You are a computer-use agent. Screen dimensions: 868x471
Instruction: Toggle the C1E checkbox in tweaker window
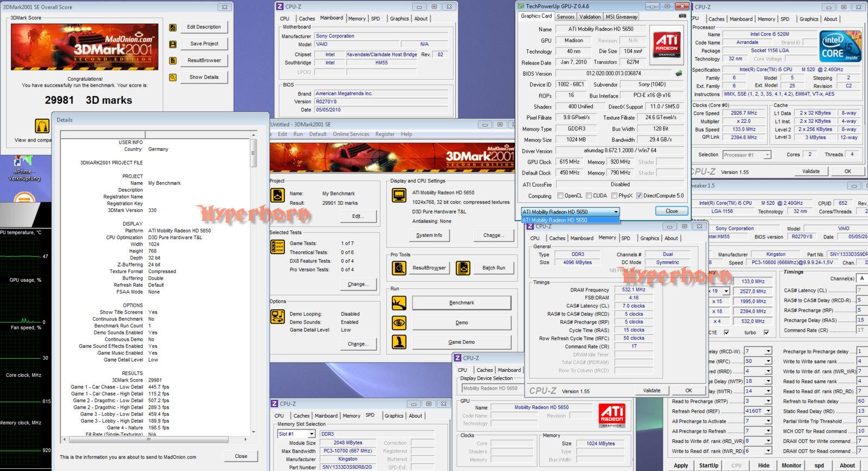click(726, 332)
